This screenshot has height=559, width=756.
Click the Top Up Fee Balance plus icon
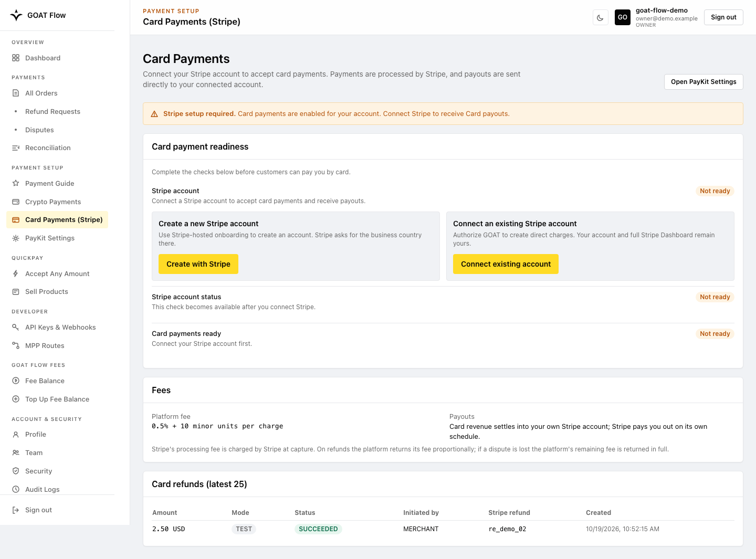16,399
